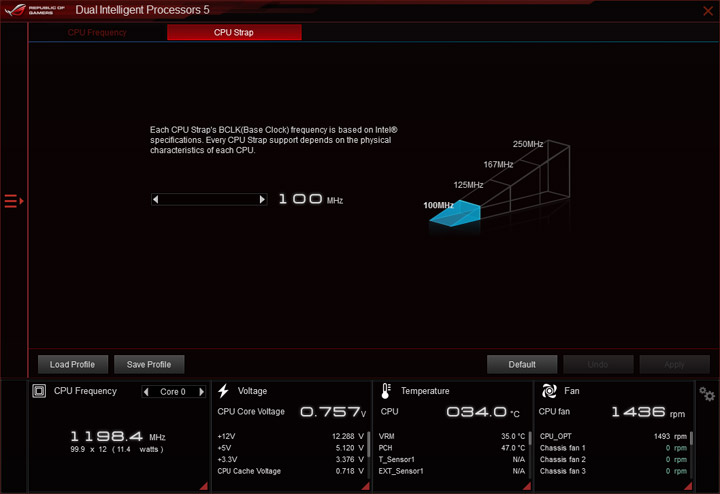Click the Chassis fan 2 row

click(x=613, y=460)
